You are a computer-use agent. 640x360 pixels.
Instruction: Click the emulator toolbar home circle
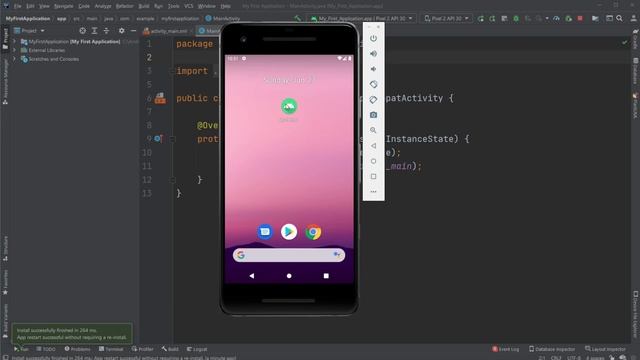click(x=373, y=161)
